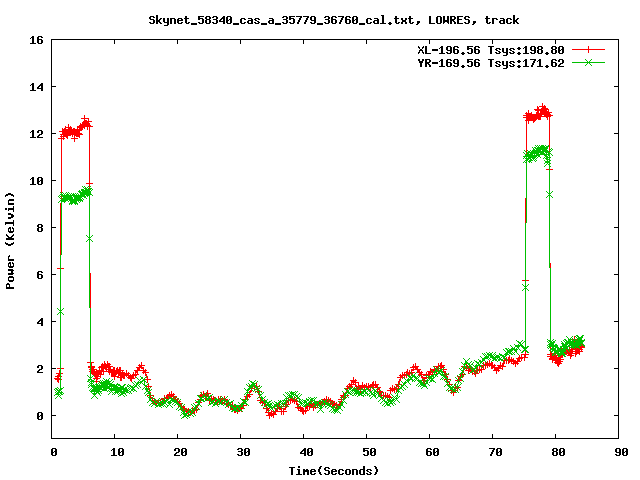This screenshot has width=640, height=480.
Task: Click y-axis tick label 14
Action: point(36,87)
